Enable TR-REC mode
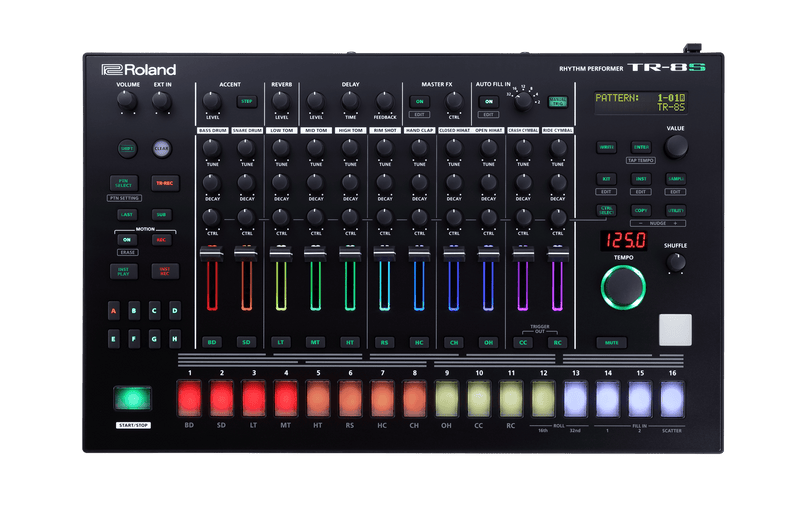The width and height of the screenshot is (800, 506). click(165, 183)
